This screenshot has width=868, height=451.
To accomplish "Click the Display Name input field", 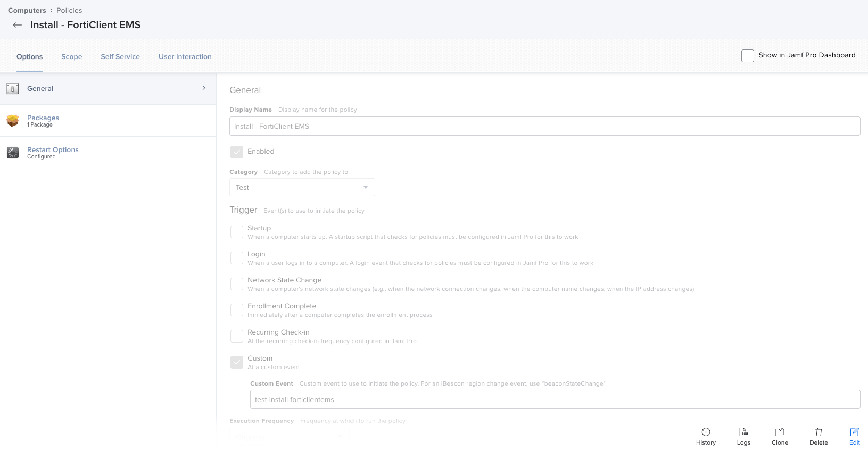I will 545,126.
